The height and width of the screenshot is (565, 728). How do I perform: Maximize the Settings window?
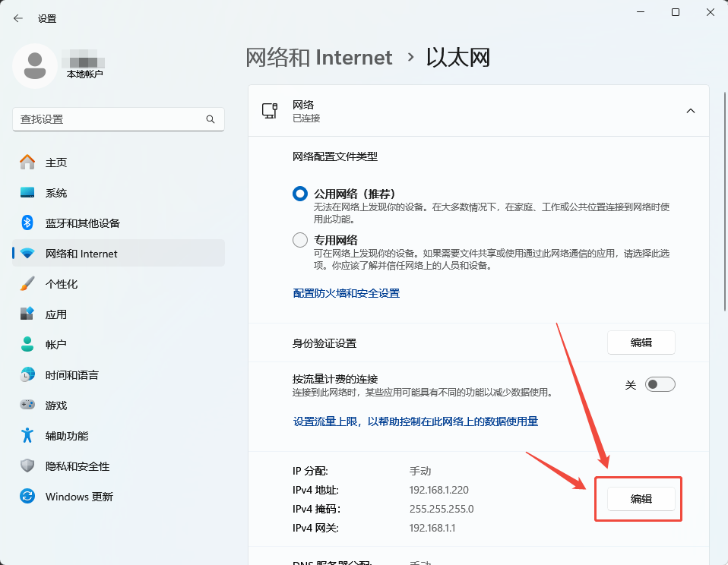(676, 12)
